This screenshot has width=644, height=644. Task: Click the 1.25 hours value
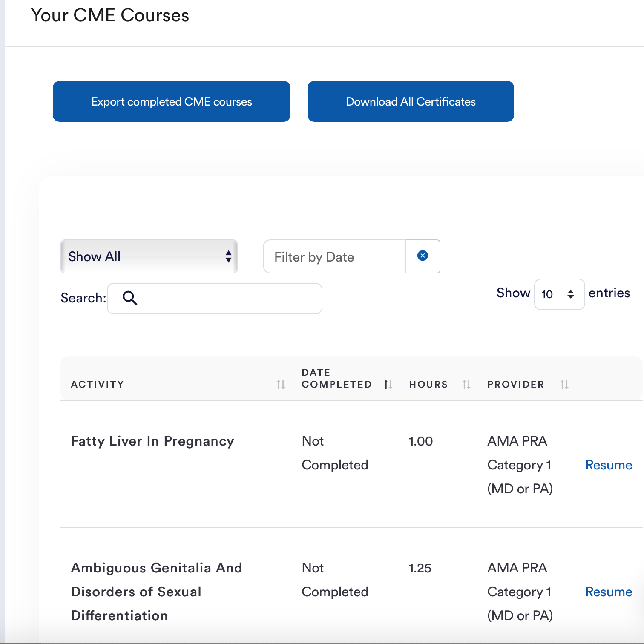point(420,568)
